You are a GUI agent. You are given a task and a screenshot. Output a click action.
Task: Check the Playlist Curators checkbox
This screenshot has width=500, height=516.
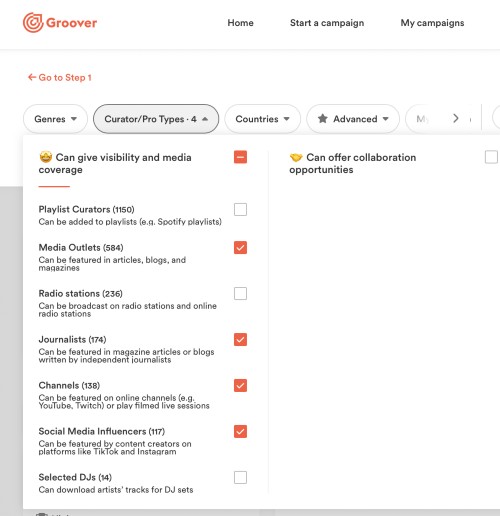[x=240, y=210]
